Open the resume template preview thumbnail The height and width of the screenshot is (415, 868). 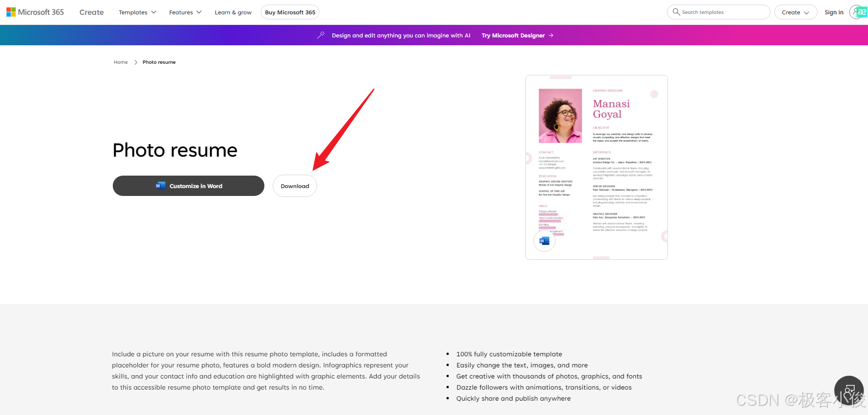[x=597, y=167]
